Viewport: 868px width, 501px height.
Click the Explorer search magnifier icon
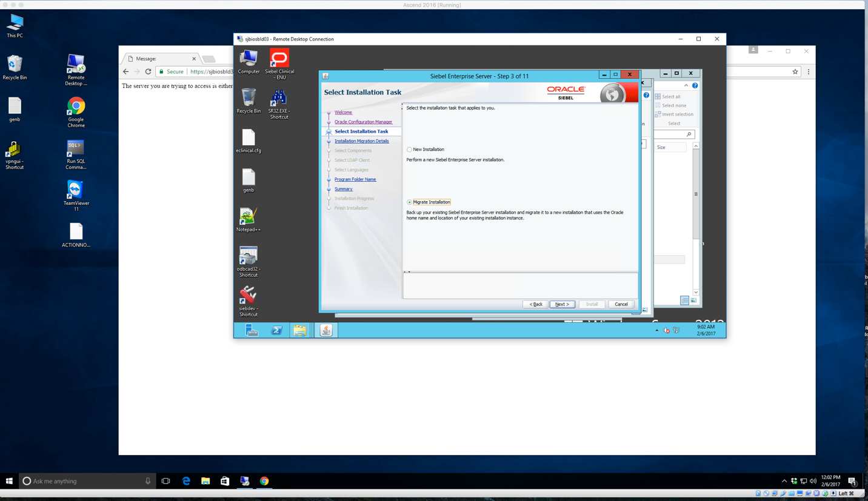689,134
